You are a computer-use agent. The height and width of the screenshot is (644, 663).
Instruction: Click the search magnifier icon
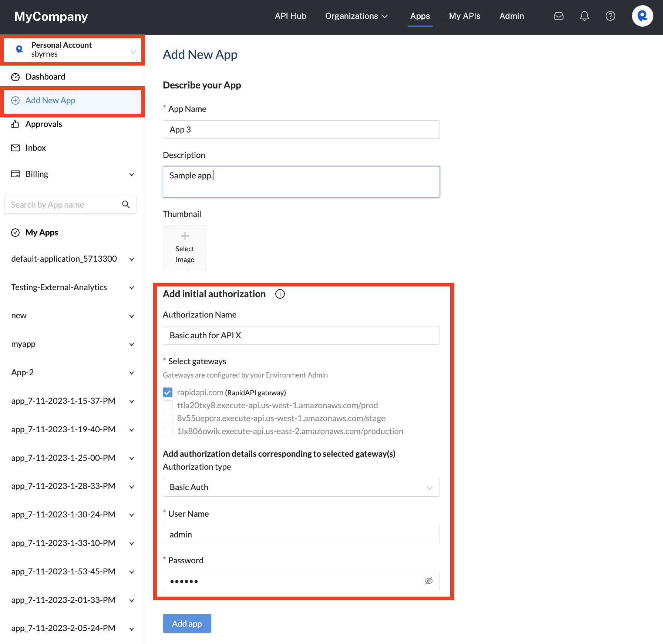point(126,205)
